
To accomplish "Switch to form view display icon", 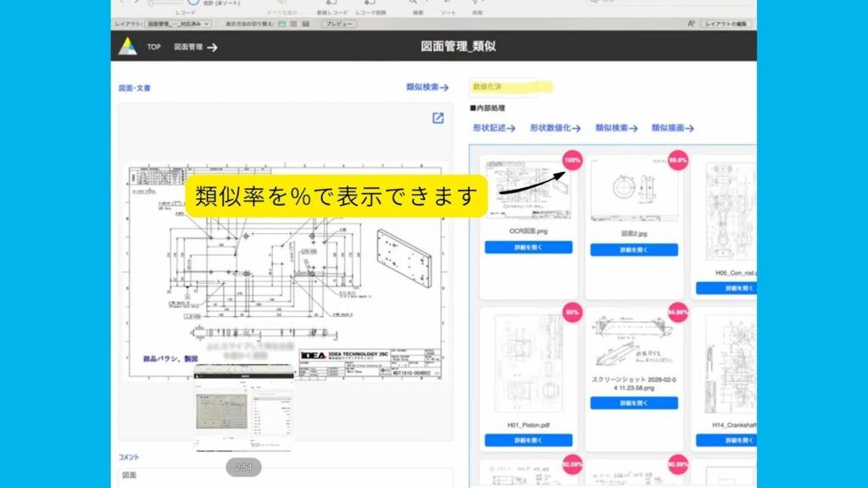I will click(x=281, y=24).
